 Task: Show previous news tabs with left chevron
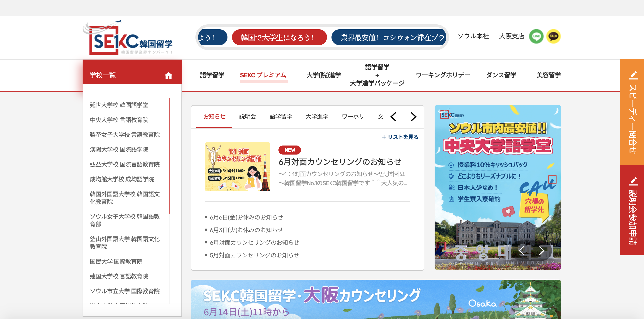point(394,117)
